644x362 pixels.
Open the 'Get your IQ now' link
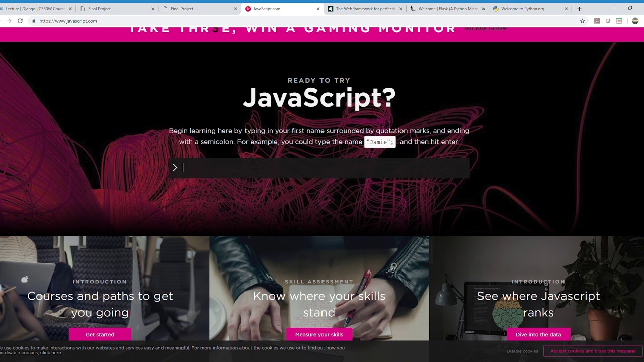(486, 28)
